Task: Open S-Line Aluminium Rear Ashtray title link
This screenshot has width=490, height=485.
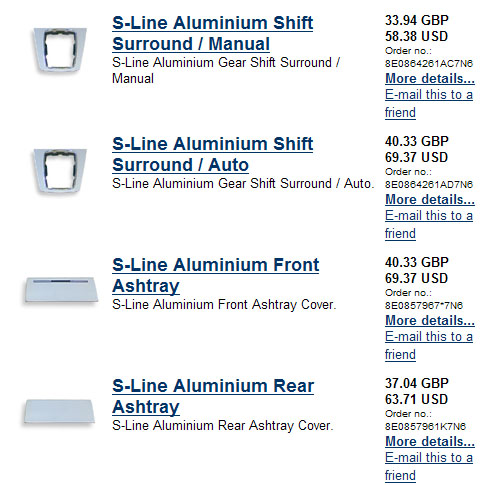Action: (x=213, y=396)
